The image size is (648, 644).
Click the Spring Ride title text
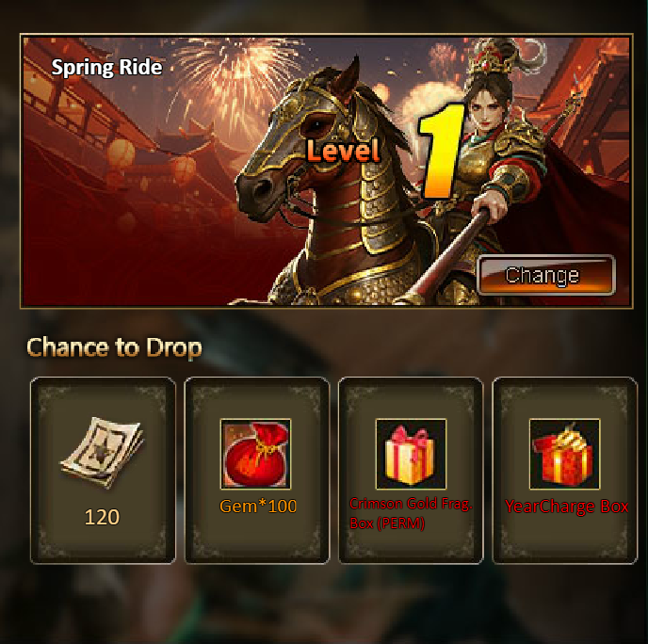click(106, 68)
